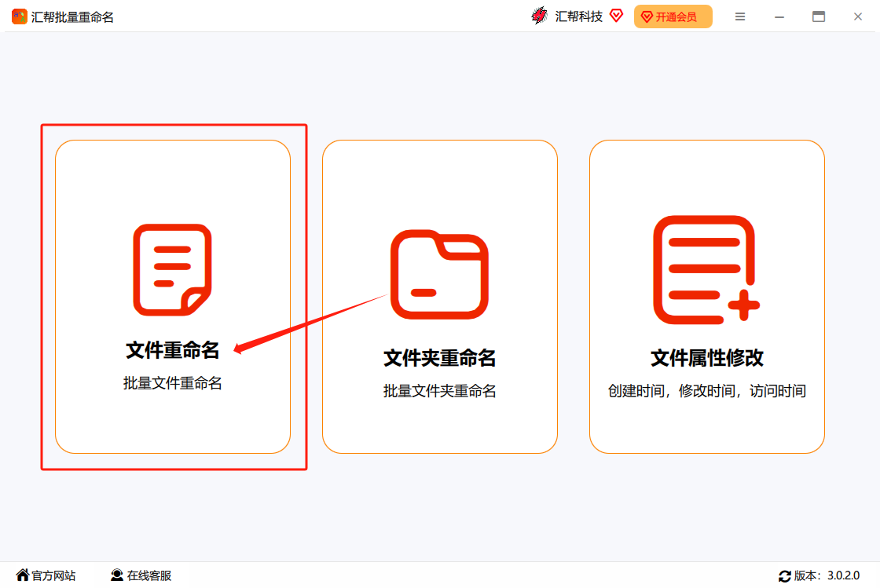The width and height of the screenshot is (880, 588).
Task: Click the 批量文件夹重命名 subtitle text
Action: [x=439, y=391]
